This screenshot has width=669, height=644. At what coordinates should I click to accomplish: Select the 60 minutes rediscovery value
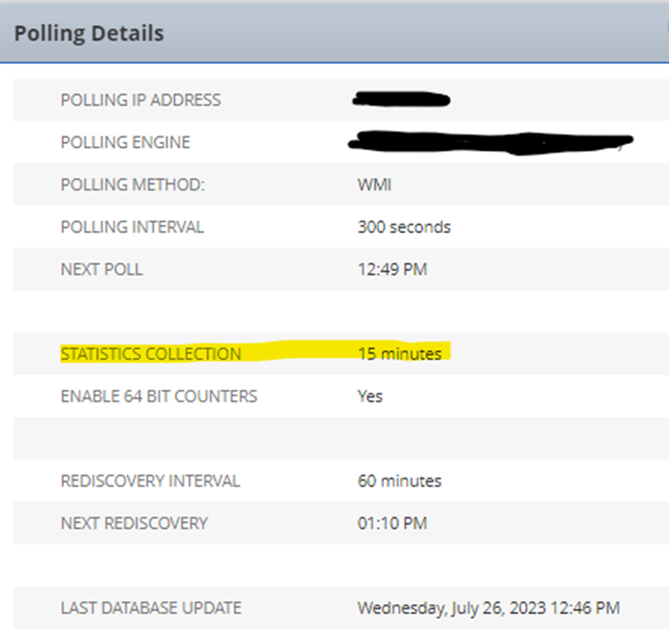[399, 481]
